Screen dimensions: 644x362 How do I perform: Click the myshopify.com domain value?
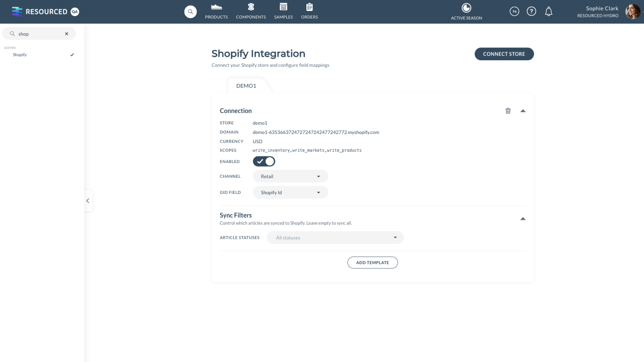click(x=316, y=132)
